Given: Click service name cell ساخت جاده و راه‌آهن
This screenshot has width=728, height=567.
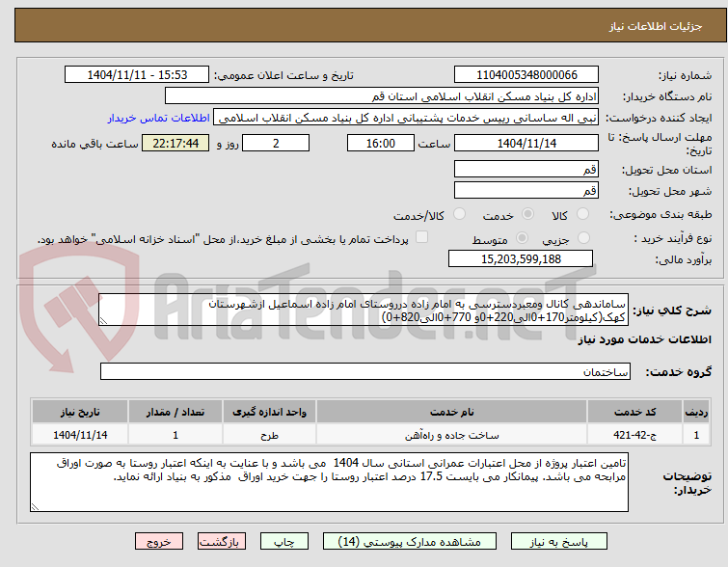Looking at the screenshot, I should pyautogui.click(x=452, y=435).
